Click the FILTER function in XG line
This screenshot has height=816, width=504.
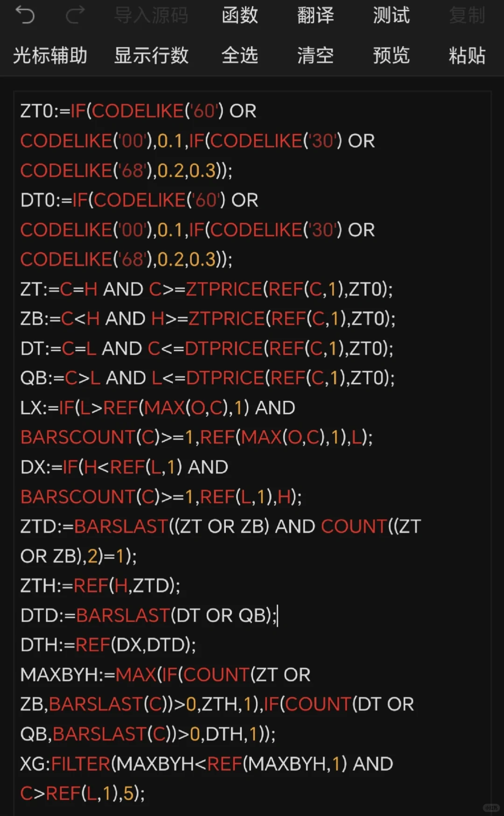coord(81,764)
